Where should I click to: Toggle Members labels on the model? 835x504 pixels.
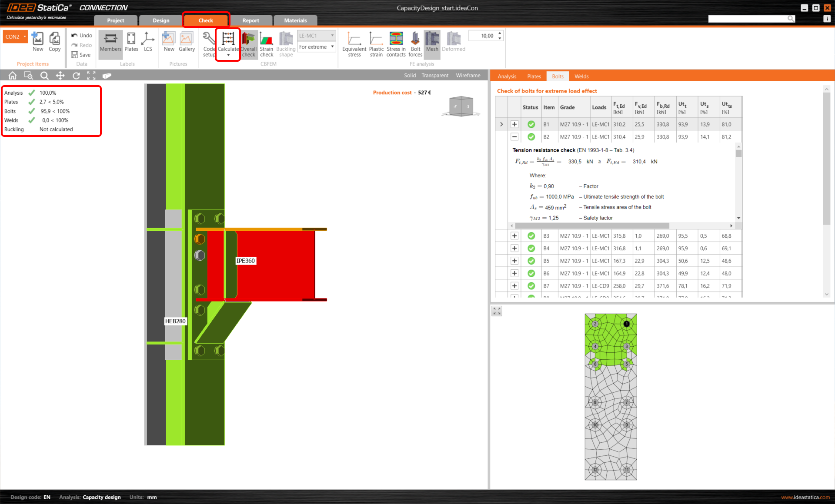click(x=110, y=40)
